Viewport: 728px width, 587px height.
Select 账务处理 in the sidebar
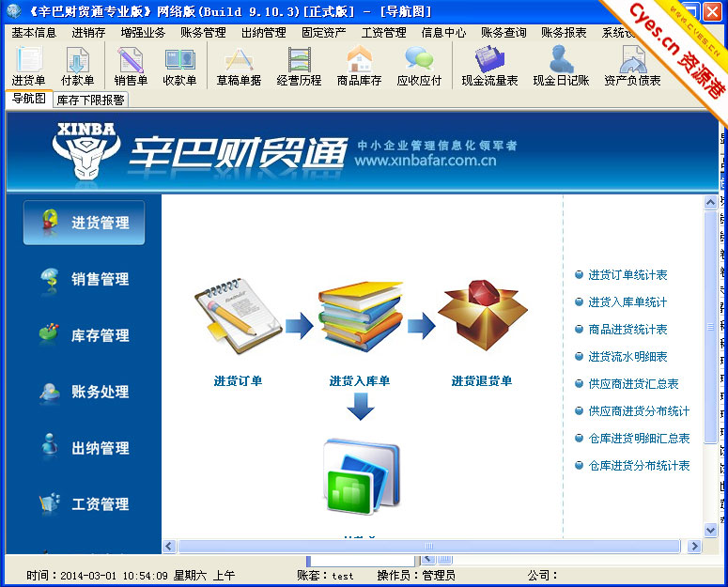tap(84, 392)
